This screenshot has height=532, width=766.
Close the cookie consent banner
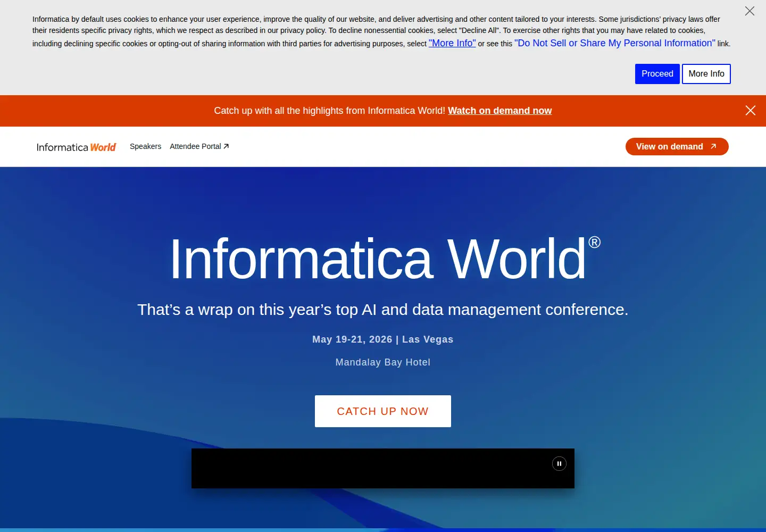coord(750,11)
